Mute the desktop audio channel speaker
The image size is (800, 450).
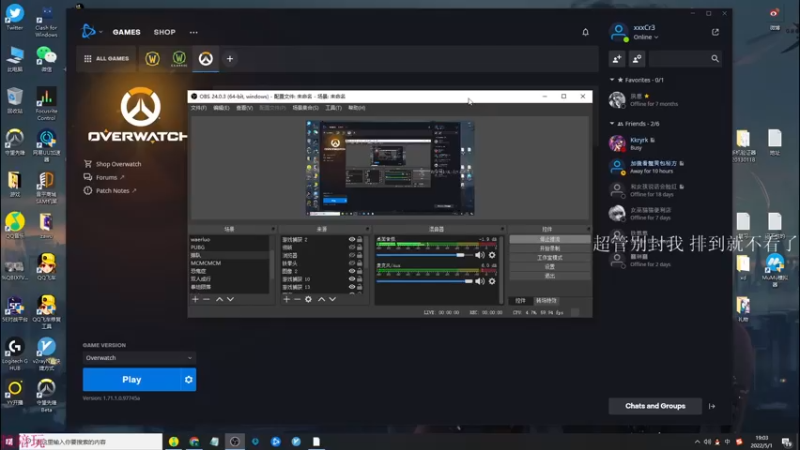click(x=480, y=255)
